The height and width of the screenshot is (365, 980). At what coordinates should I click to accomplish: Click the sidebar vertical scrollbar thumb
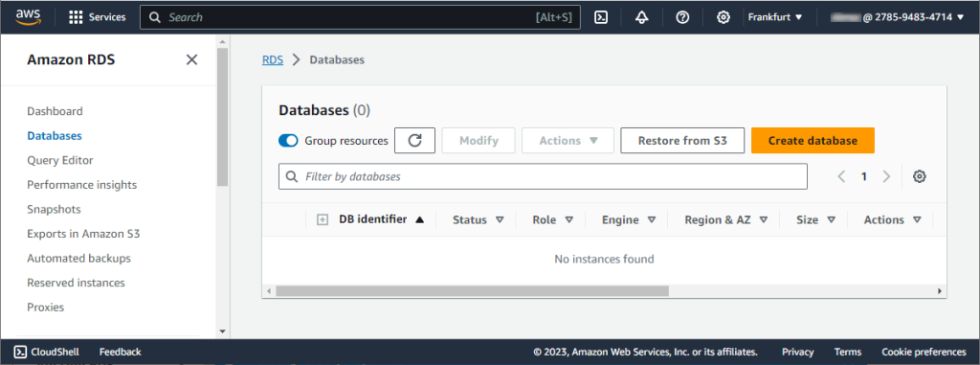click(222, 117)
